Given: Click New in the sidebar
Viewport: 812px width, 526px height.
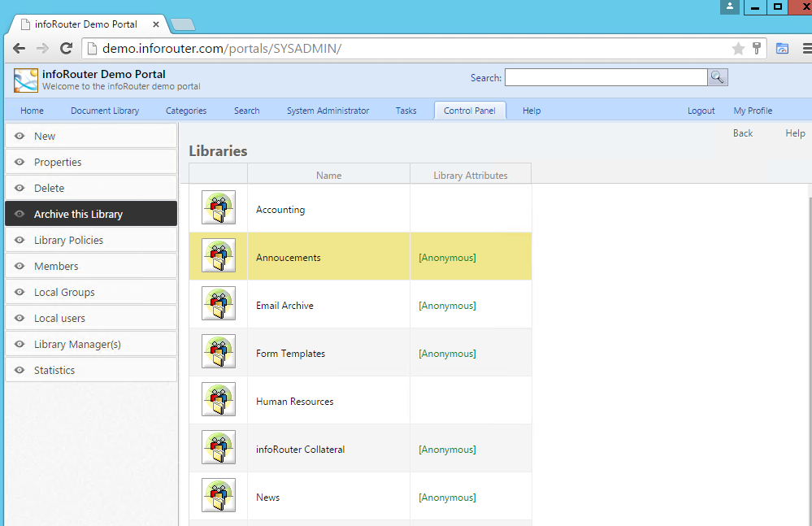Looking at the screenshot, I should 91,136.
